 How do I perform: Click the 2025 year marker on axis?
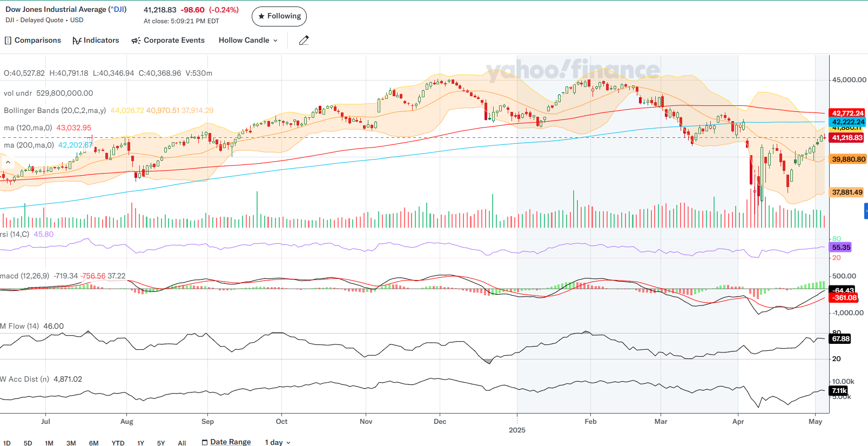[517, 430]
